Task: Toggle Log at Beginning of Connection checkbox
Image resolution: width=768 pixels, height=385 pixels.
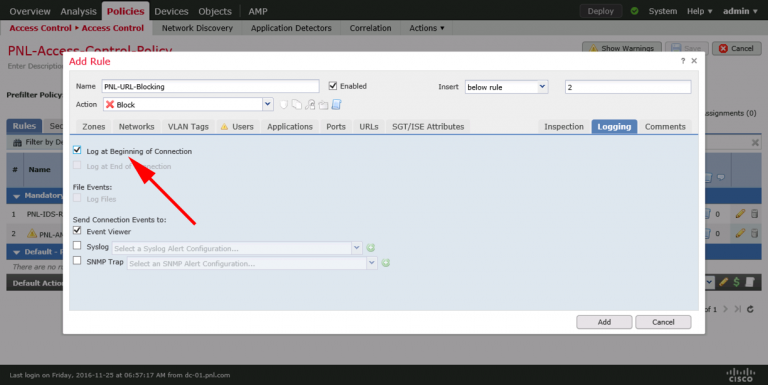Action: pos(77,150)
